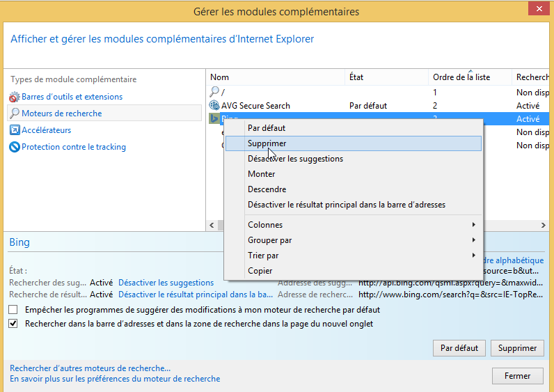This screenshot has width=554, height=392.
Task: Click order value "1" in list
Action: [x=435, y=93]
